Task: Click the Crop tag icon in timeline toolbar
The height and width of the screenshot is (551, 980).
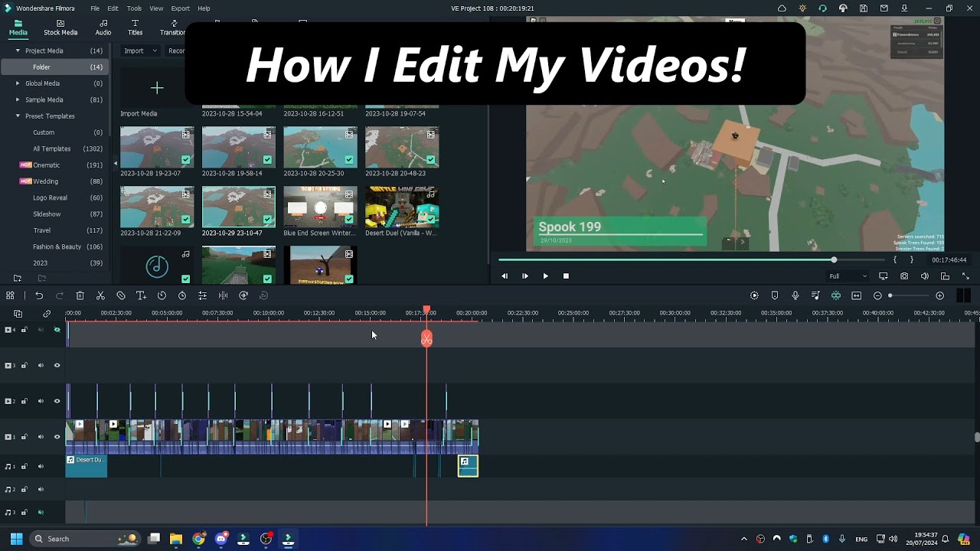Action: (121, 295)
